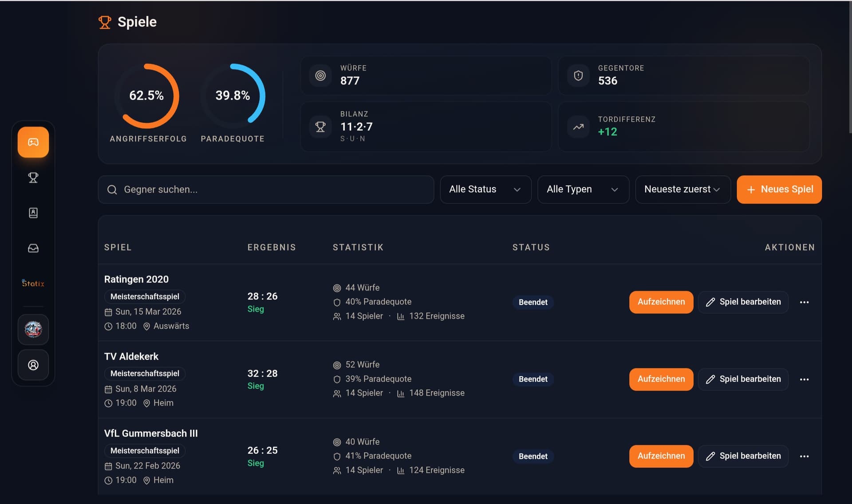Viewport: 852px width, 504px height.
Task: Click the ERGEBNIS column header
Action: (x=272, y=248)
